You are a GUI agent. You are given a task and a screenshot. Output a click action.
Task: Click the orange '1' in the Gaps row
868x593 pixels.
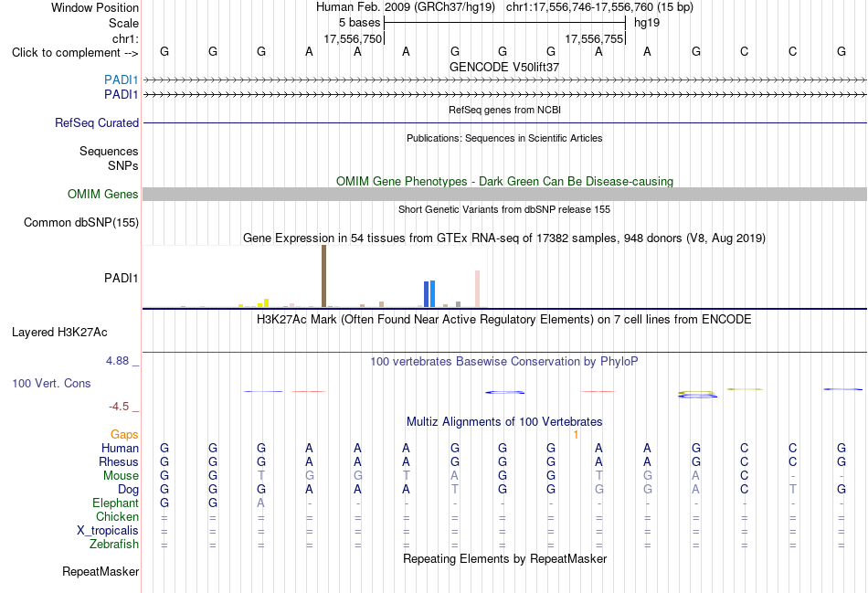pyautogui.click(x=576, y=435)
